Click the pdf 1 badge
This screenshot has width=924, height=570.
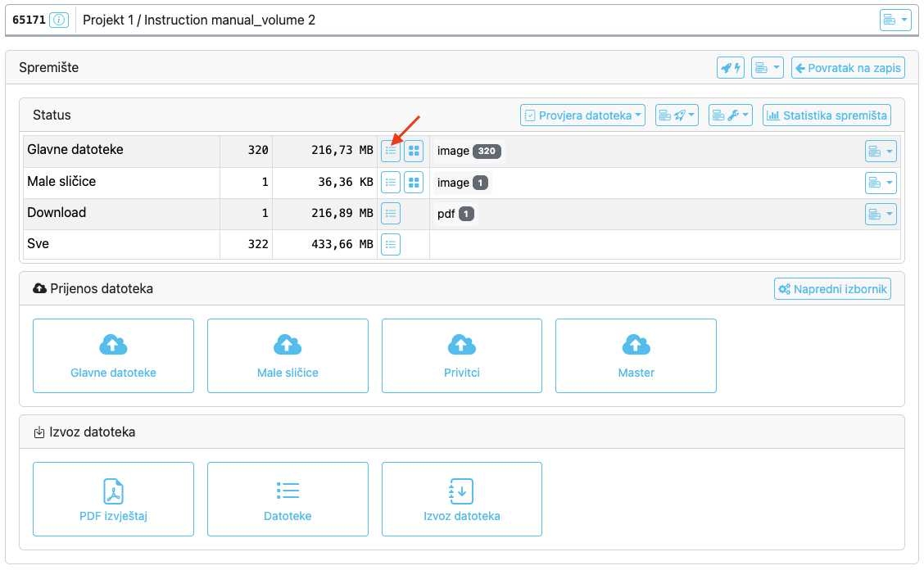(x=455, y=214)
